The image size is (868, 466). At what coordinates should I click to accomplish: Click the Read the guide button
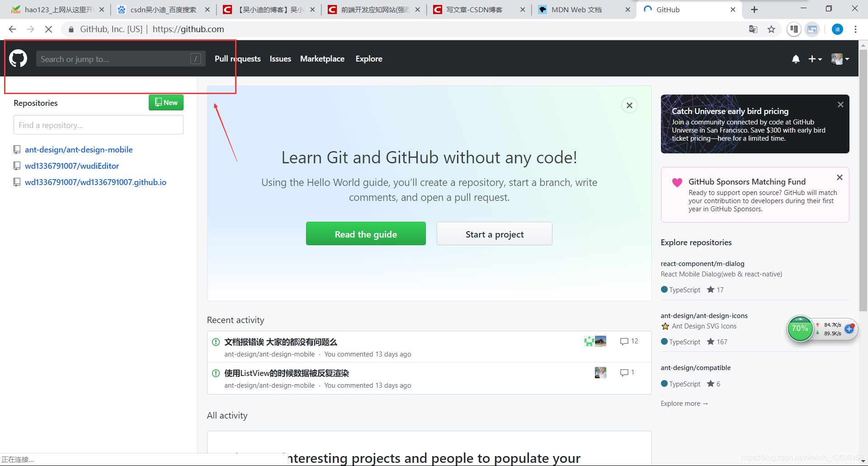point(366,234)
